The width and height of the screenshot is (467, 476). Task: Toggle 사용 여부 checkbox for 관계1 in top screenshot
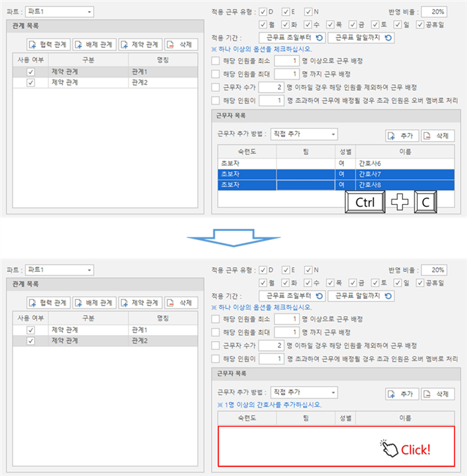(30, 72)
